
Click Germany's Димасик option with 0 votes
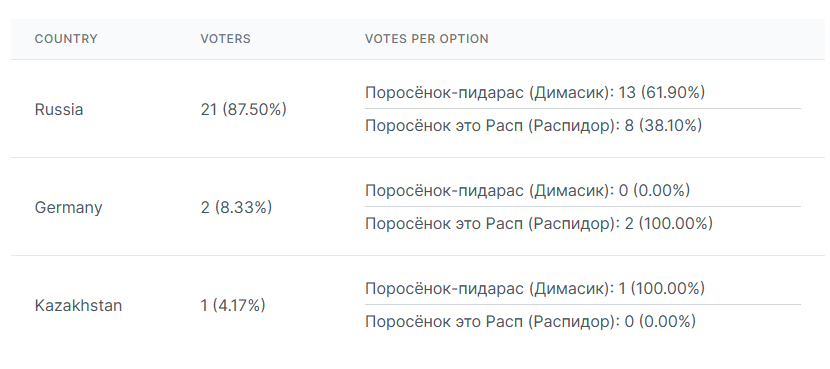528,190
